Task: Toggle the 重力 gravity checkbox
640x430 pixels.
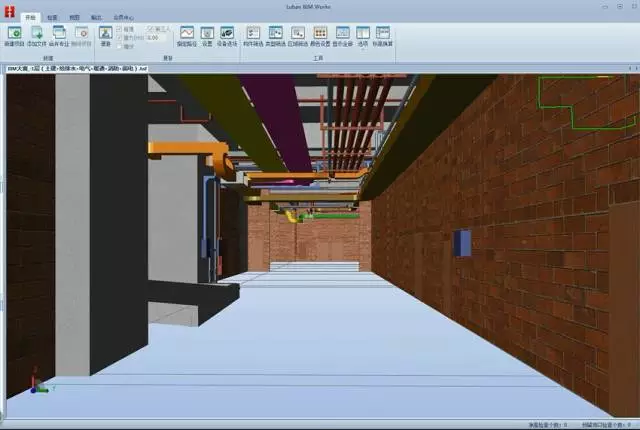Action: pyautogui.click(x=121, y=38)
